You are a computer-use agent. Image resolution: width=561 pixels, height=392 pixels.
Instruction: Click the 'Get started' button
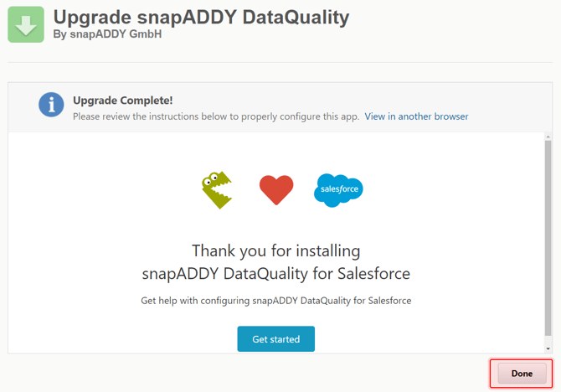275,338
